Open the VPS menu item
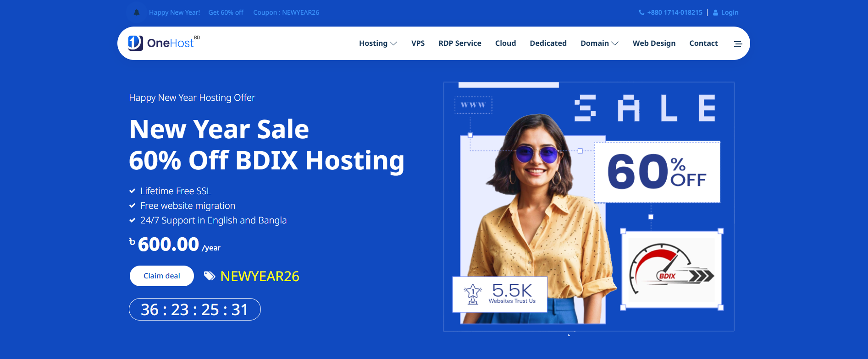The height and width of the screenshot is (359, 868). click(x=418, y=43)
